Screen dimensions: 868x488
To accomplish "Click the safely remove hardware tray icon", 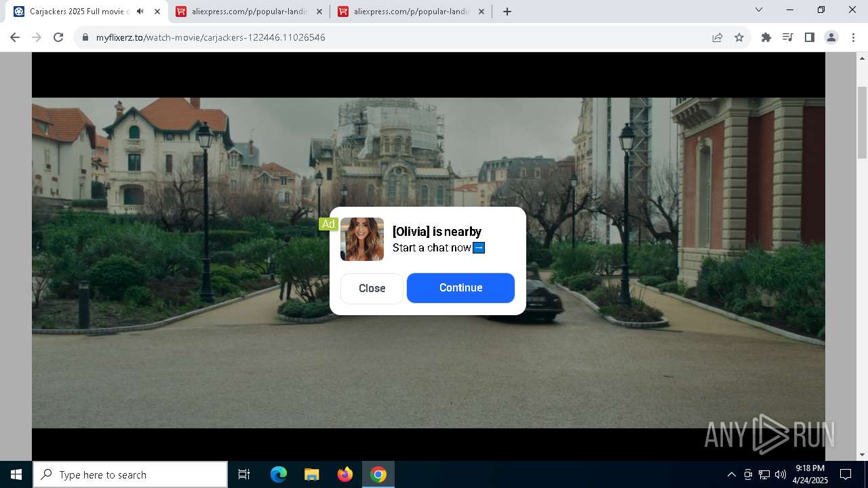I will point(748,474).
